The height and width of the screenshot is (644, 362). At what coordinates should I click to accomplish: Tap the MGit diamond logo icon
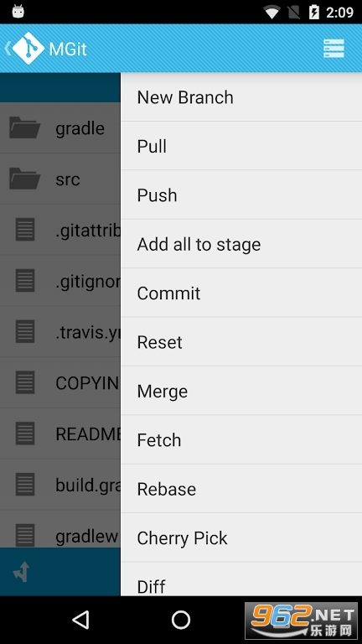pyautogui.click(x=28, y=49)
